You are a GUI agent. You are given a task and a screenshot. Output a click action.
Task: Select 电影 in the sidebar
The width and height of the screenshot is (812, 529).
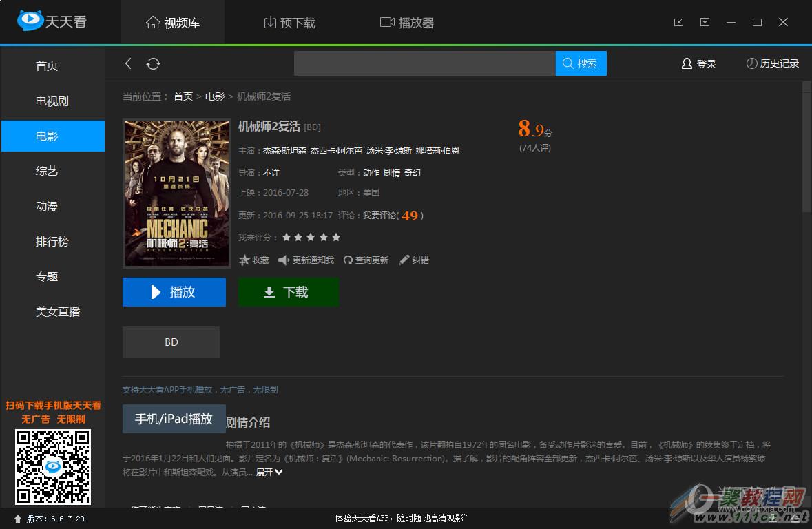[x=53, y=136]
